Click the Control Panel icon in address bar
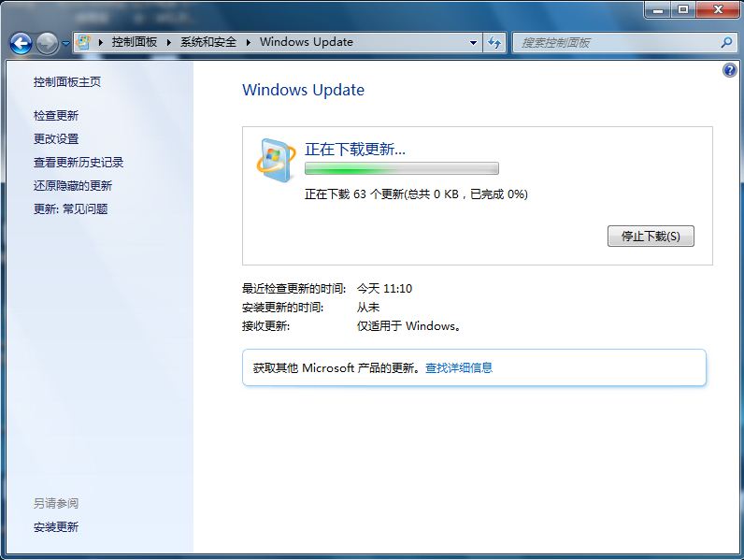This screenshot has width=744, height=560. (x=83, y=42)
